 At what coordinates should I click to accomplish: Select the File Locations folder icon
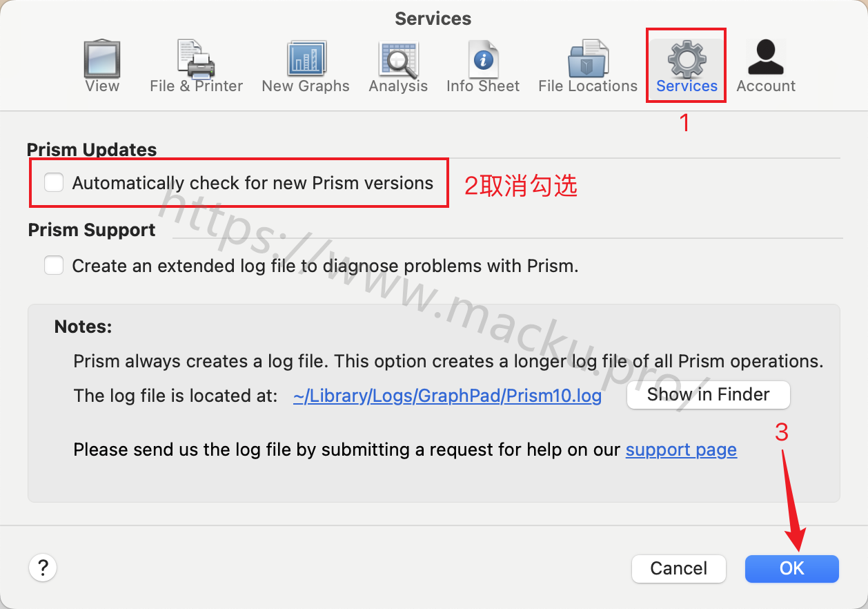[588, 59]
